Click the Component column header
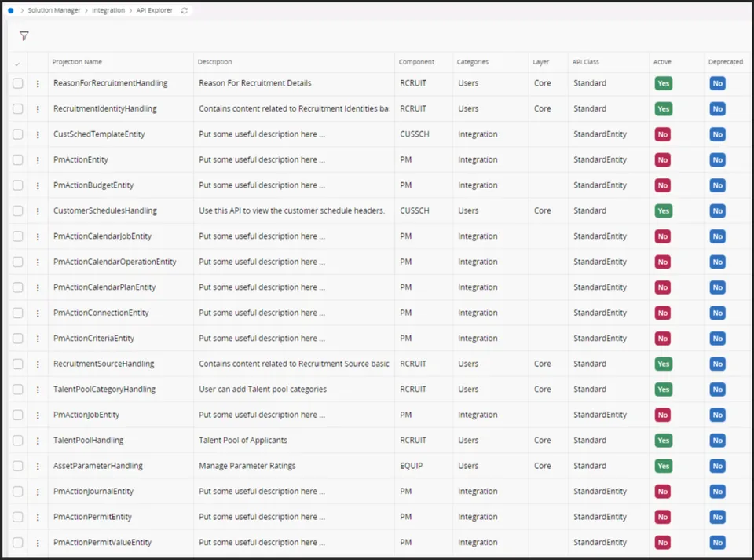754x560 pixels. pyautogui.click(x=416, y=62)
